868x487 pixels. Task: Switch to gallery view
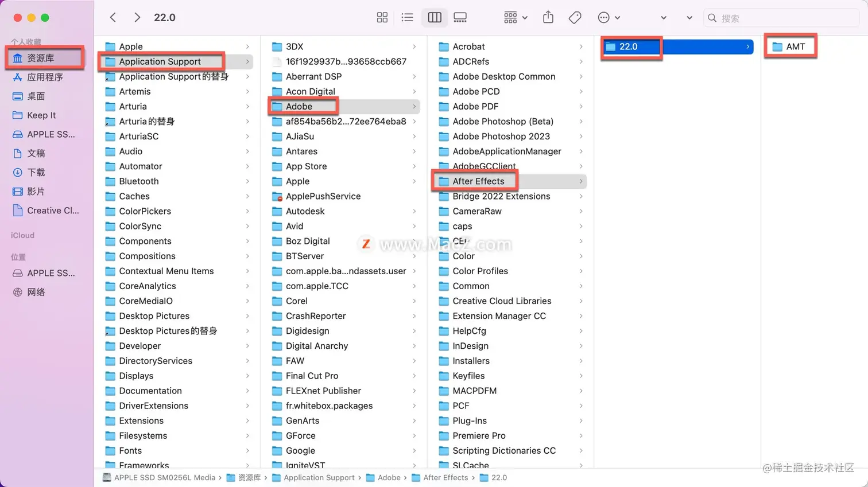pos(460,18)
